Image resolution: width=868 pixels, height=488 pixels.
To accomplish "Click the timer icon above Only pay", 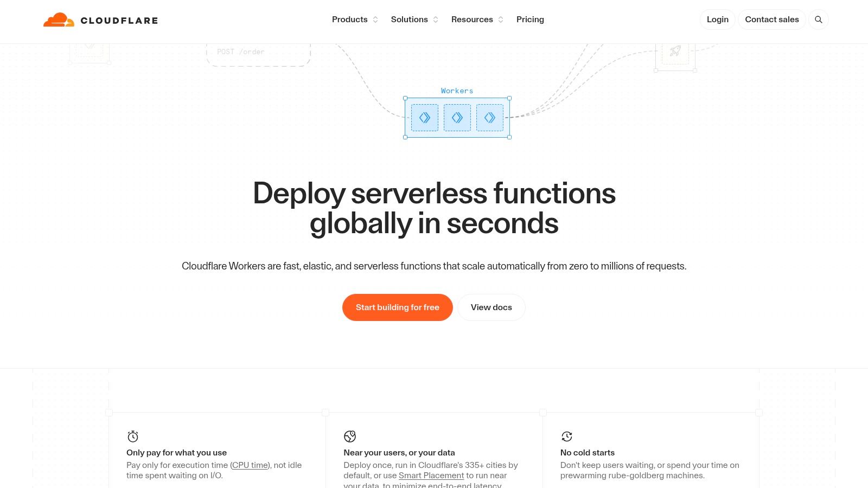I will pos(133,436).
